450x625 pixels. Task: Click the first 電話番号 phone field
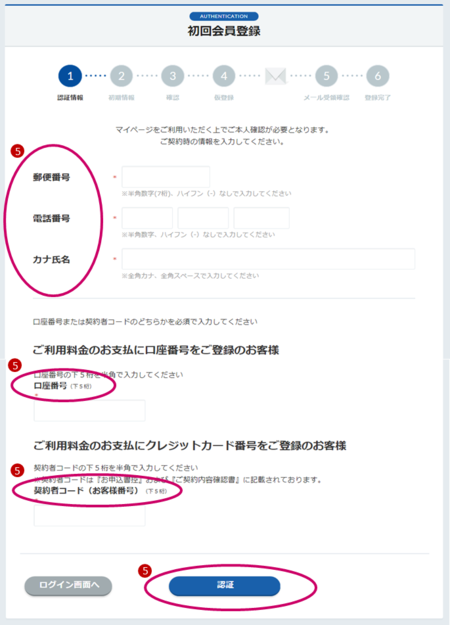point(147,218)
